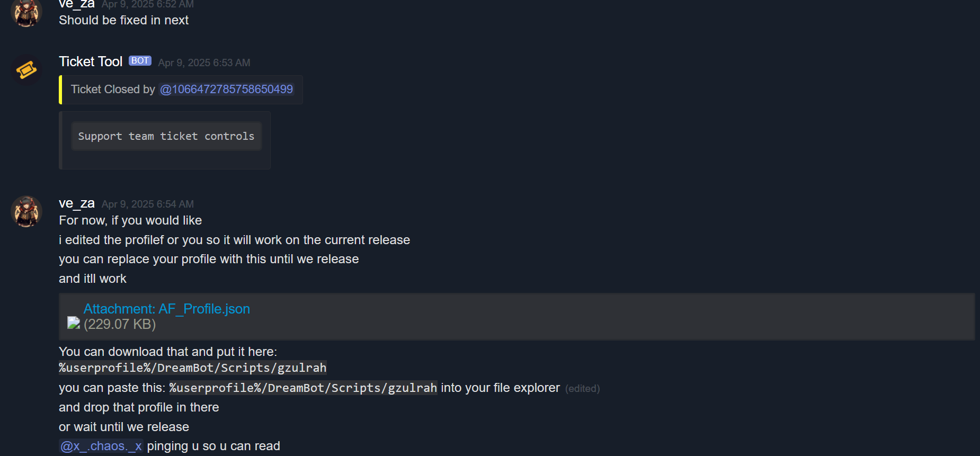Click ve_za username at top message
Image resolution: width=980 pixels, height=456 pixels.
(77, 4)
